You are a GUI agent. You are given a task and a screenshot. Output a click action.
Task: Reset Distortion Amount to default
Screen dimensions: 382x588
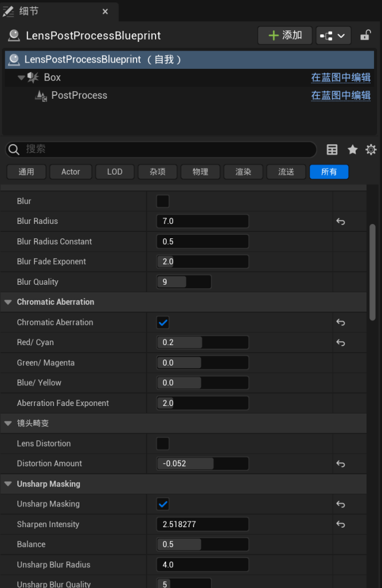tap(341, 464)
